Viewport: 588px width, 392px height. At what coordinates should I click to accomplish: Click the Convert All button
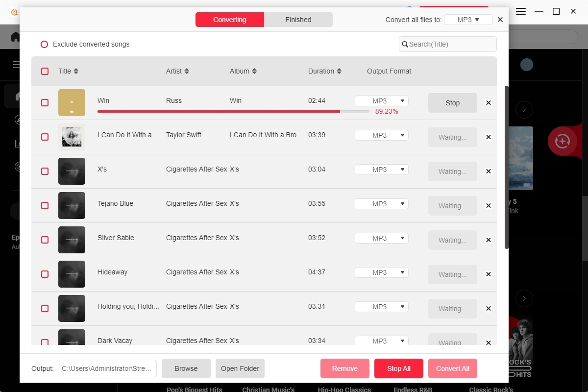click(x=453, y=368)
